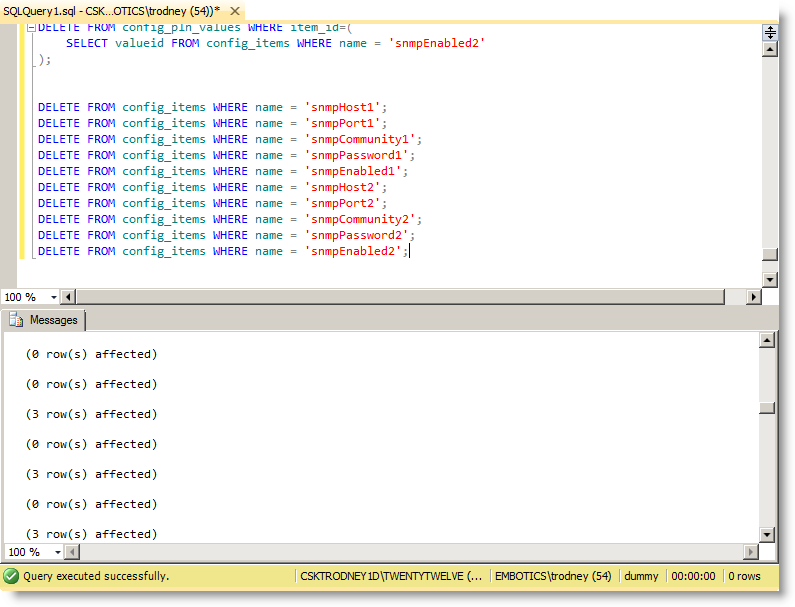The width and height of the screenshot is (795, 607).
Task: Click the 'snmpHost1' string in the query
Action: (342, 108)
